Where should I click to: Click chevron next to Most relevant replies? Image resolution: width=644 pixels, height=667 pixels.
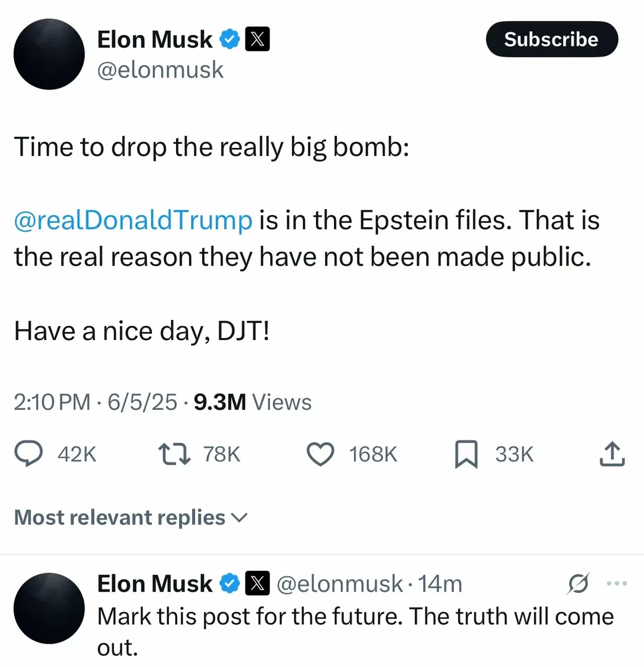[238, 518]
